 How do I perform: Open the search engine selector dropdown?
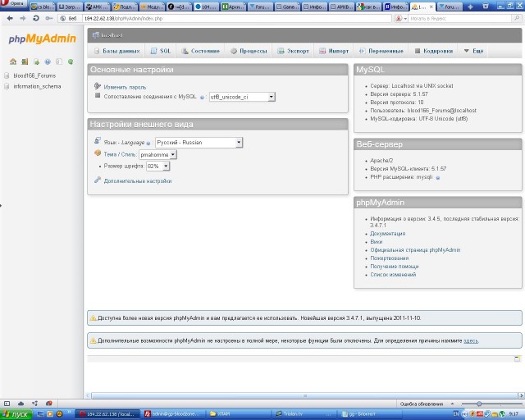tap(401, 18)
